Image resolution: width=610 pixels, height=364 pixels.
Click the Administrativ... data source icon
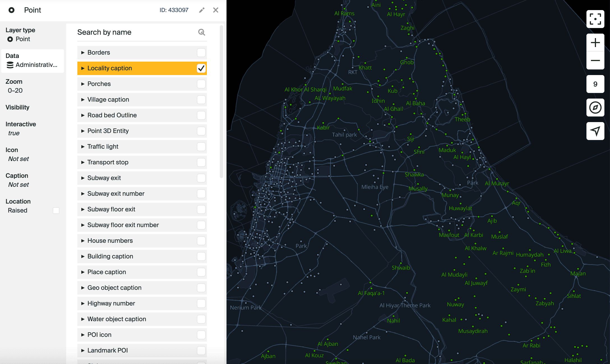[x=10, y=65]
